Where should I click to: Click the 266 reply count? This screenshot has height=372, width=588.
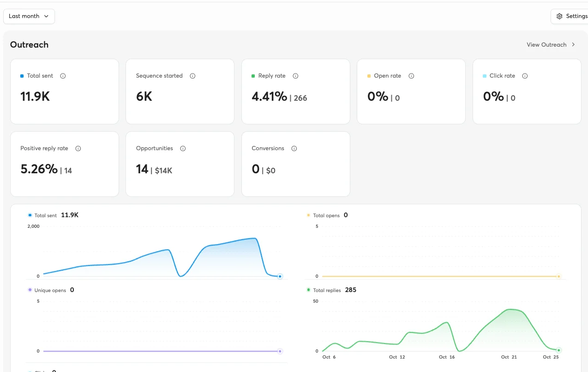(x=300, y=98)
